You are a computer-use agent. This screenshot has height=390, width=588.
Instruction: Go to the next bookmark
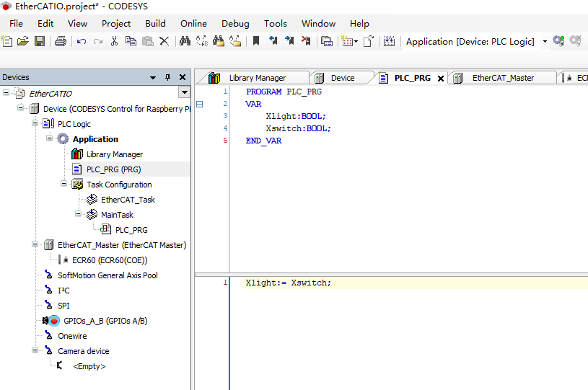[289, 41]
